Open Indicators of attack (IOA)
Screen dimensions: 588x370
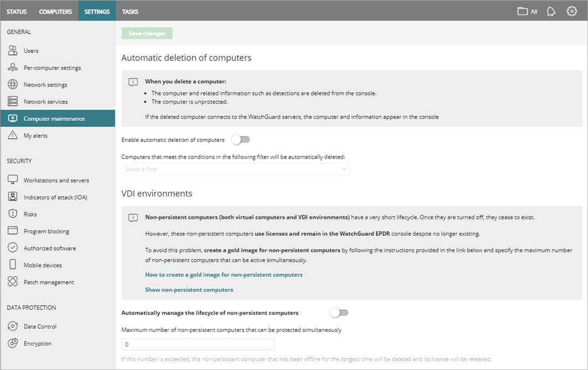click(13, 196)
